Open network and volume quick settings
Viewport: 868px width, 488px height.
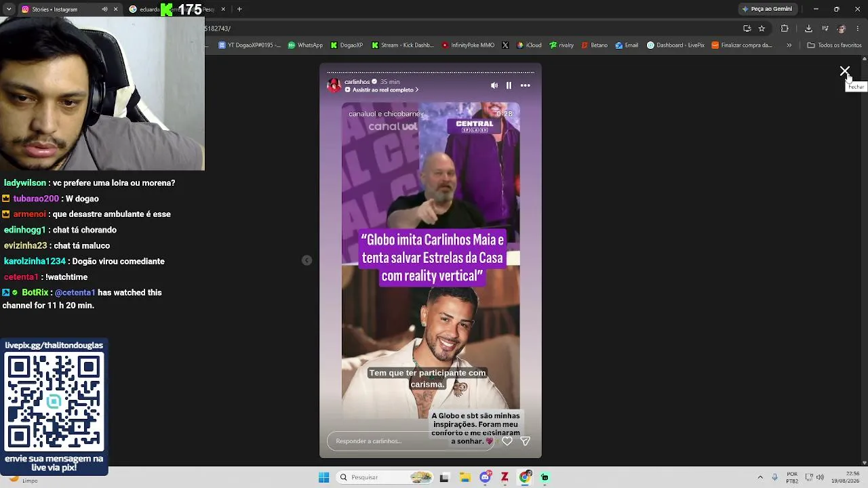click(x=816, y=477)
